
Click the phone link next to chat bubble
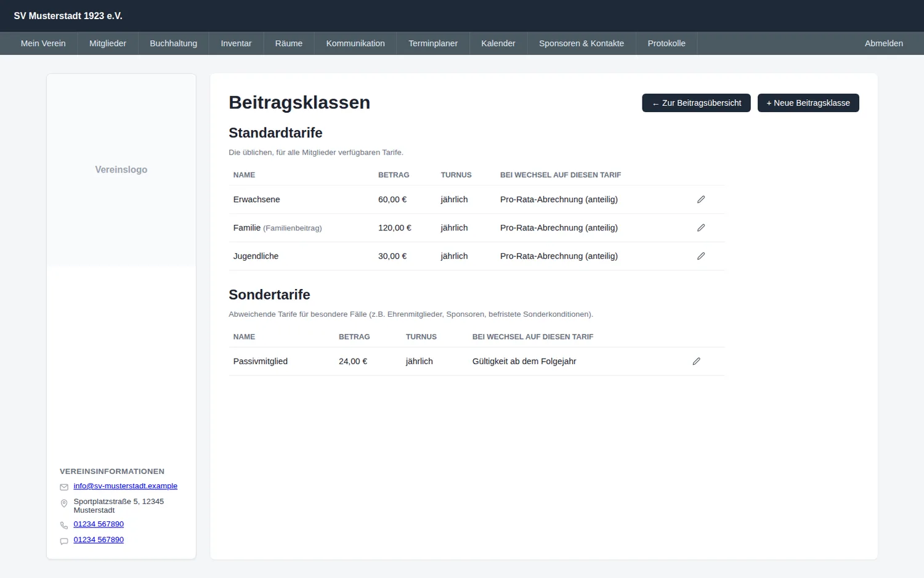(x=99, y=539)
